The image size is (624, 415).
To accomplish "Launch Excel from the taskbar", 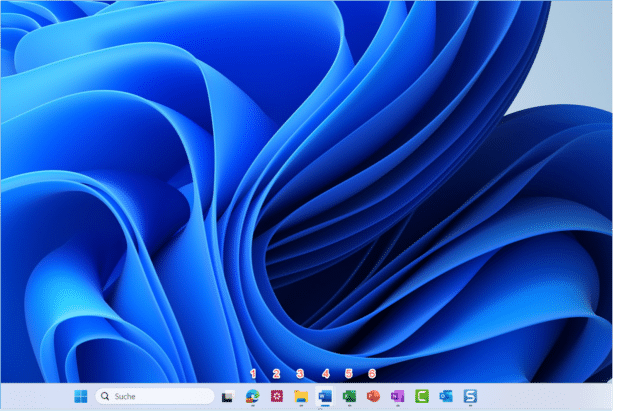I will tap(349, 396).
